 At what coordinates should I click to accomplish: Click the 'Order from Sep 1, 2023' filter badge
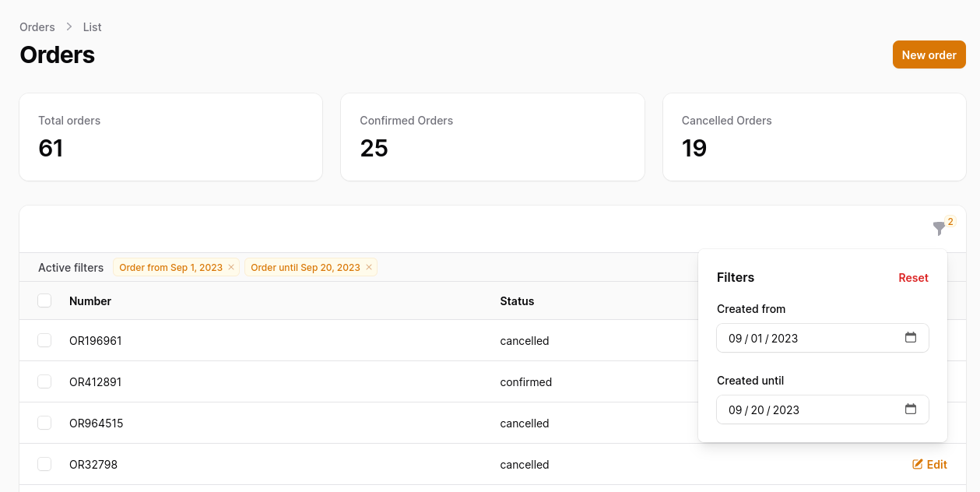pyautogui.click(x=177, y=268)
